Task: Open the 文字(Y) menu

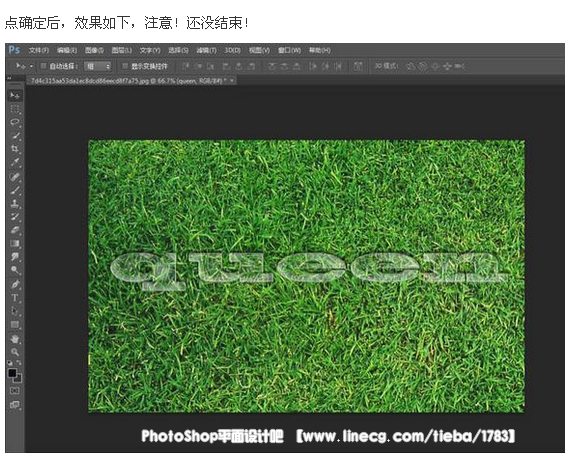Action: click(x=150, y=50)
